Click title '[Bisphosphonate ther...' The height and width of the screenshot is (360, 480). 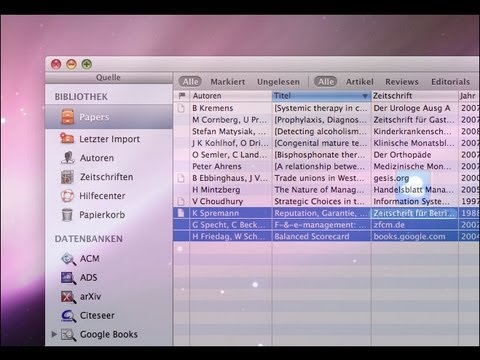point(320,155)
